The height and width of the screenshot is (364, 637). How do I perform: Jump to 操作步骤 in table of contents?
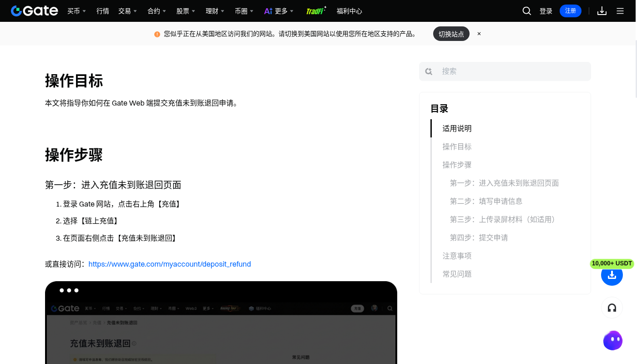pyautogui.click(x=457, y=165)
